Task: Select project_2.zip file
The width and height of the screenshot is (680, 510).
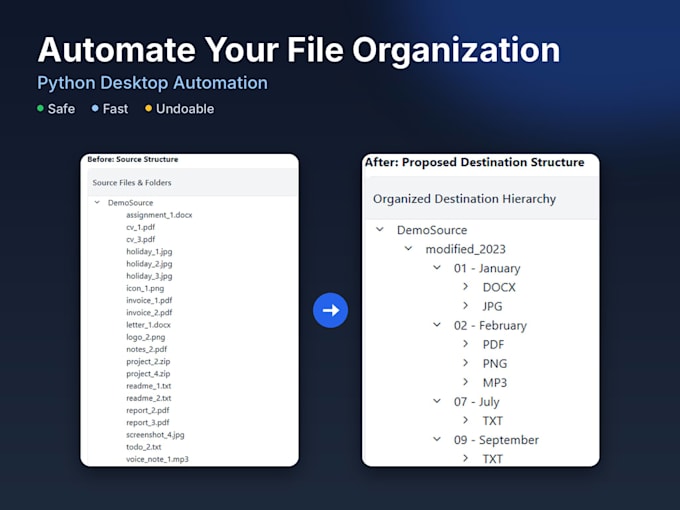Action: 148,361
